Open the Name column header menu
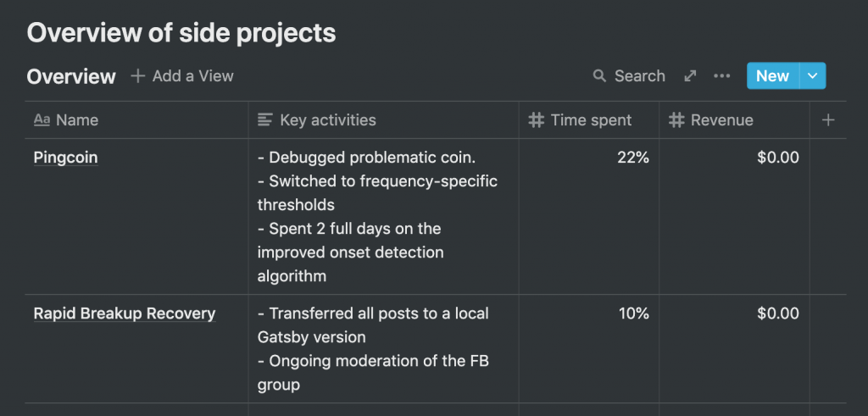Viewport: 868px width, 416px height. click(x=77, y=120)
